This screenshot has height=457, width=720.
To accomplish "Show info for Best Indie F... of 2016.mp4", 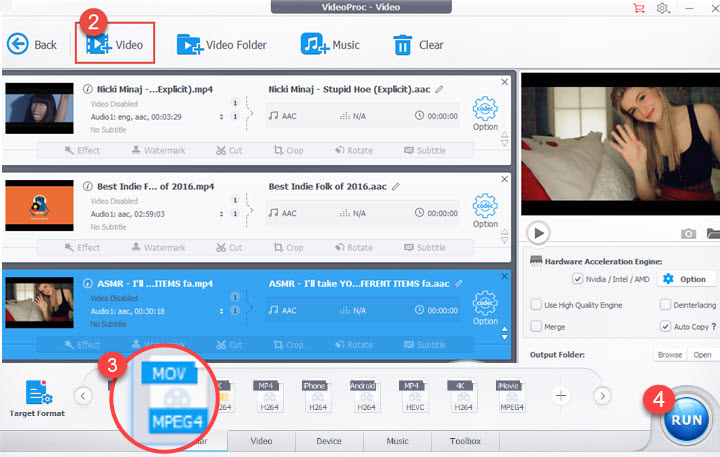I will 87,186.
